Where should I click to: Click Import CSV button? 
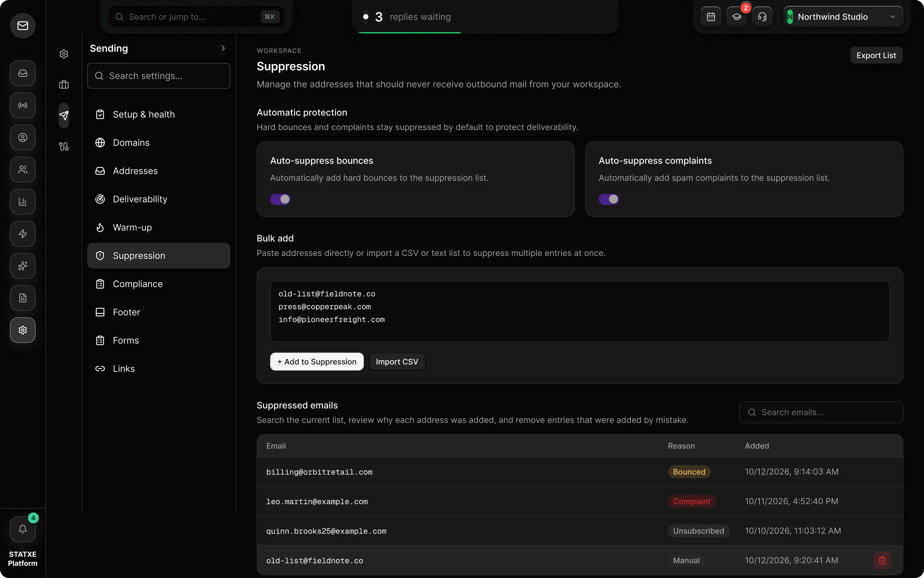coord(397,362)
